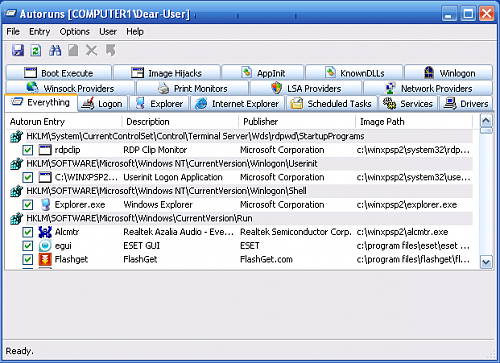Uncheck the egui checkbox
This screenshot has height=363, width=500.
pyautogui.click(x=28, y=246)
